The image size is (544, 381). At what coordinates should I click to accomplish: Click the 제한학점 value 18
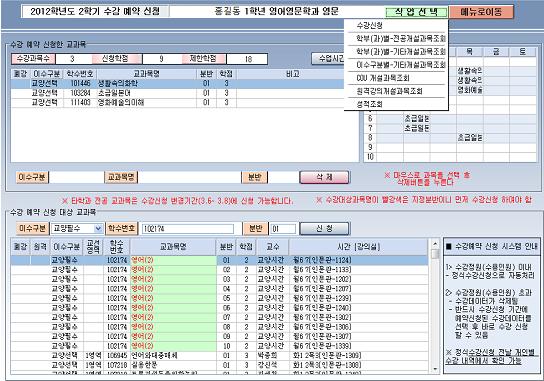coord(248,59)
